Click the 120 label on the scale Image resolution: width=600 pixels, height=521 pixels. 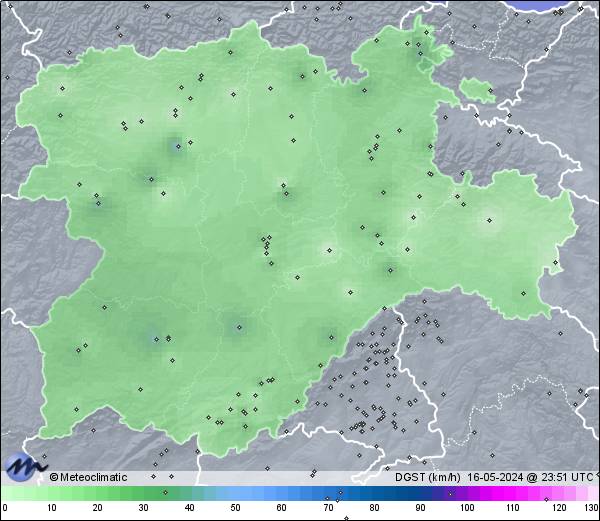click(559, 508)
